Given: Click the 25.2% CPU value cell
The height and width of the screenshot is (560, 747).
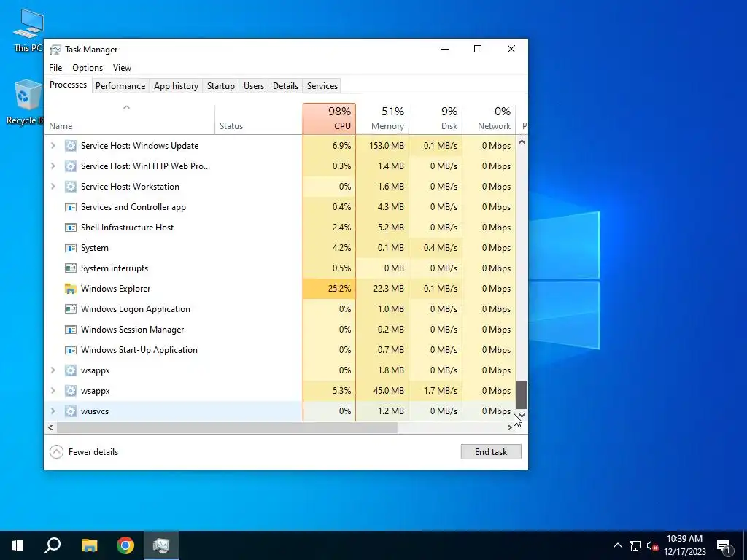Looking at the screenshot, I should pyautogui.click(x=329, y=289).
